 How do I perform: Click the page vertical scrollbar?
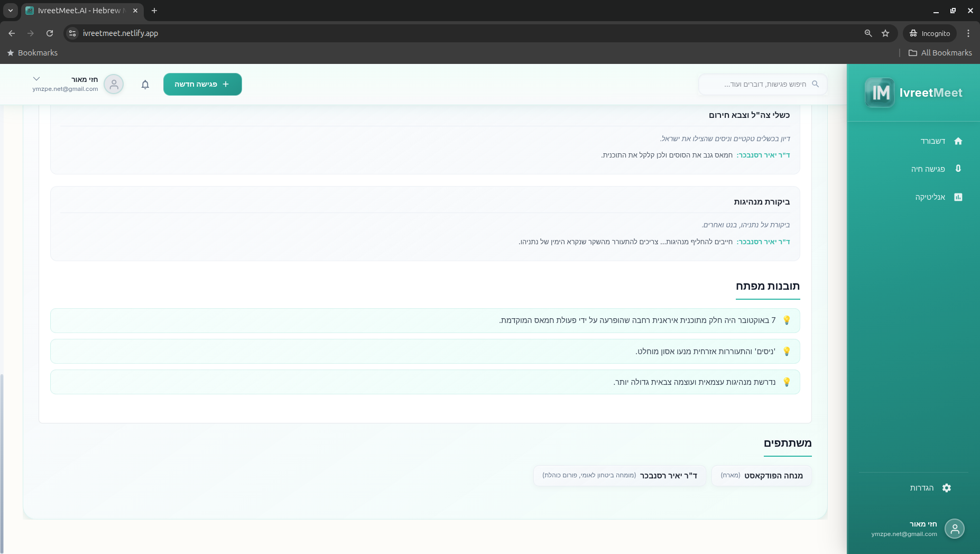pos(2,460)
